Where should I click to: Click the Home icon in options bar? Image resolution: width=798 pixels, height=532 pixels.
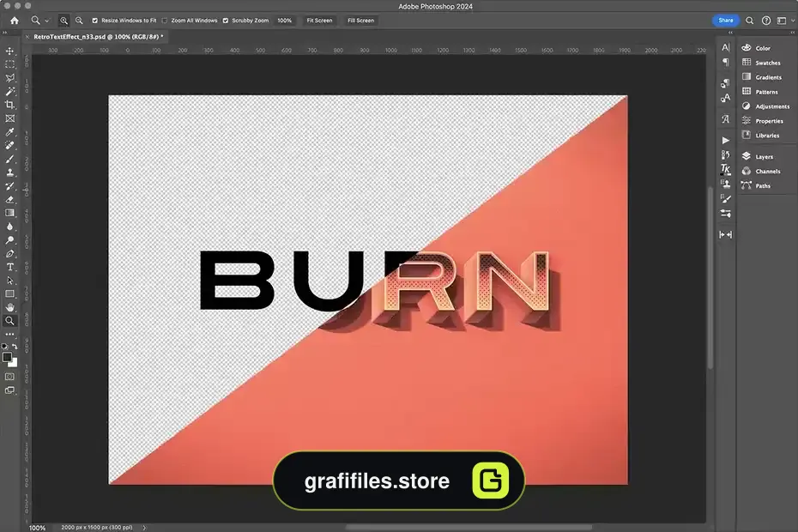tap(15, 21)
